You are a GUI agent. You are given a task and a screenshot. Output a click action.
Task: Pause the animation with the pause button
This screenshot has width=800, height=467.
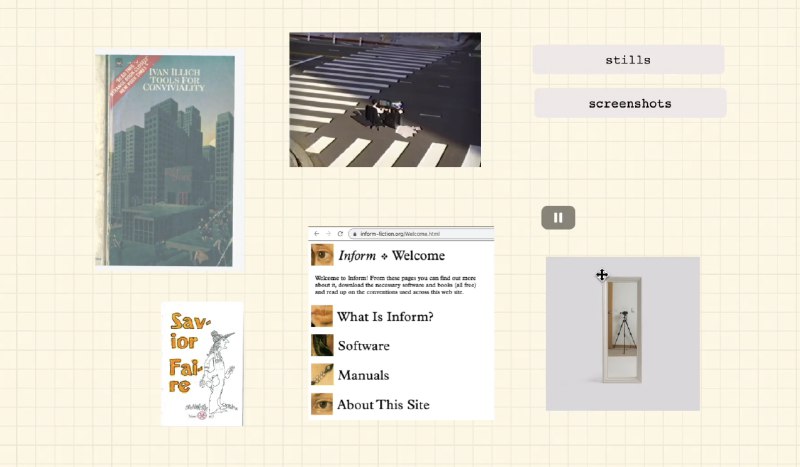[x=558, y=217]
